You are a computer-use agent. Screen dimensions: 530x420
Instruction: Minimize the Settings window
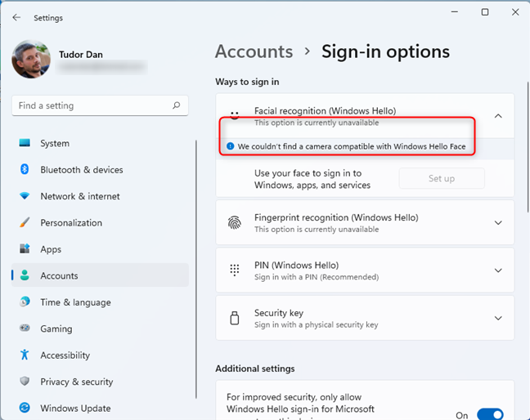click(x=455, y=12)
